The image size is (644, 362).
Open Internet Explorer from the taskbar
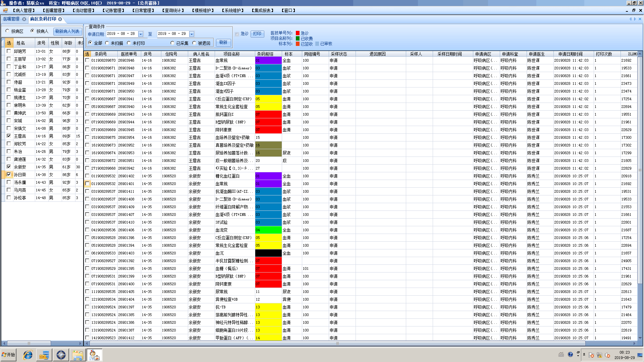coord(28,355)
